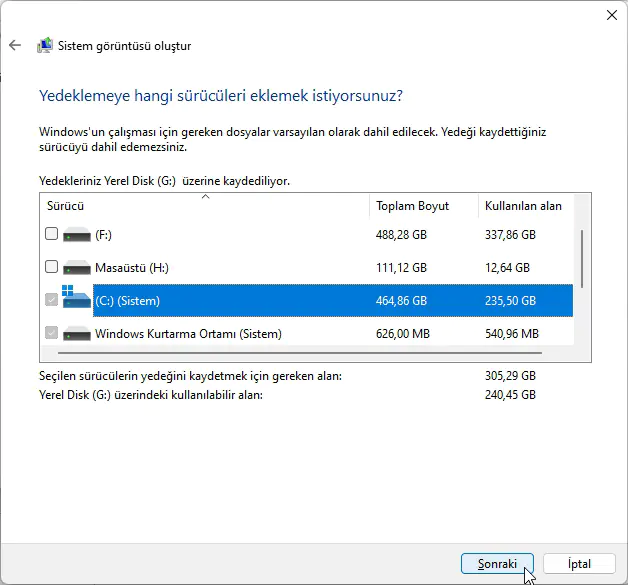Screen dimensions: 628x585
Task: Click the 305,29 GB required space value
Action: 510,376
